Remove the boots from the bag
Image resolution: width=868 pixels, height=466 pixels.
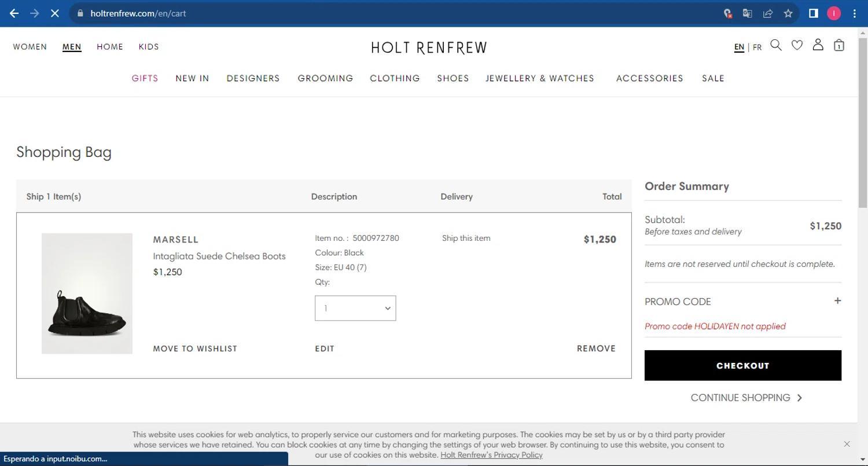click(596, 348)
